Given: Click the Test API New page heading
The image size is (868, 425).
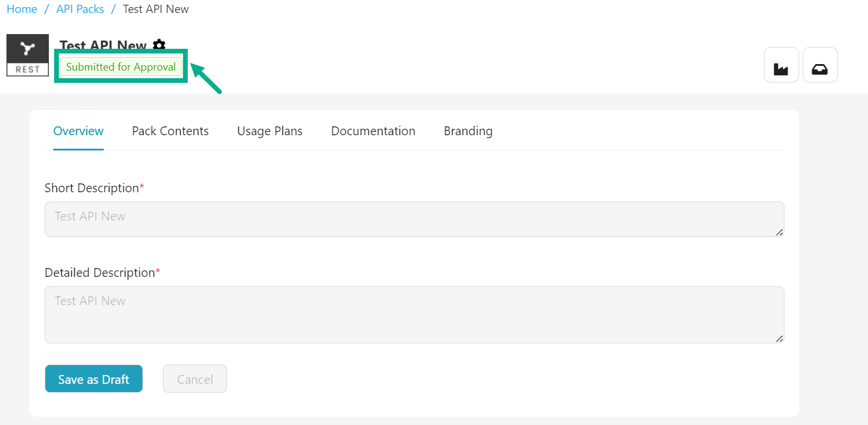Looking at the screenshot, I should pos(103,45).
